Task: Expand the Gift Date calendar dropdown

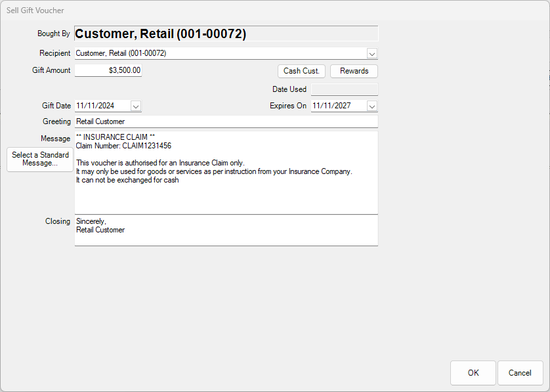Action: pos(136,106)
